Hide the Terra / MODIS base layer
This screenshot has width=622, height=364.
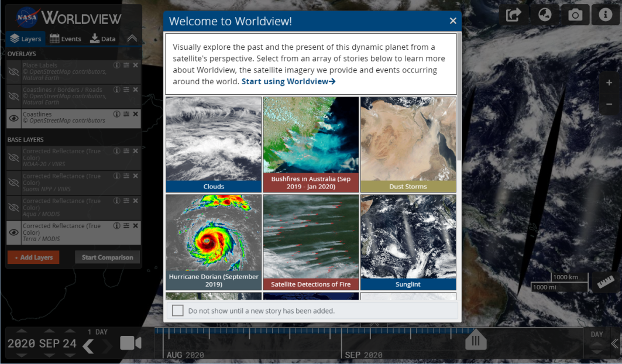pyautogui.click(x=13, y=232)
